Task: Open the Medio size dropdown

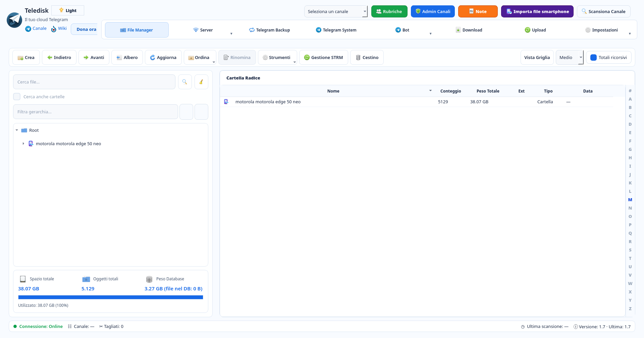Action: point(570,57)
